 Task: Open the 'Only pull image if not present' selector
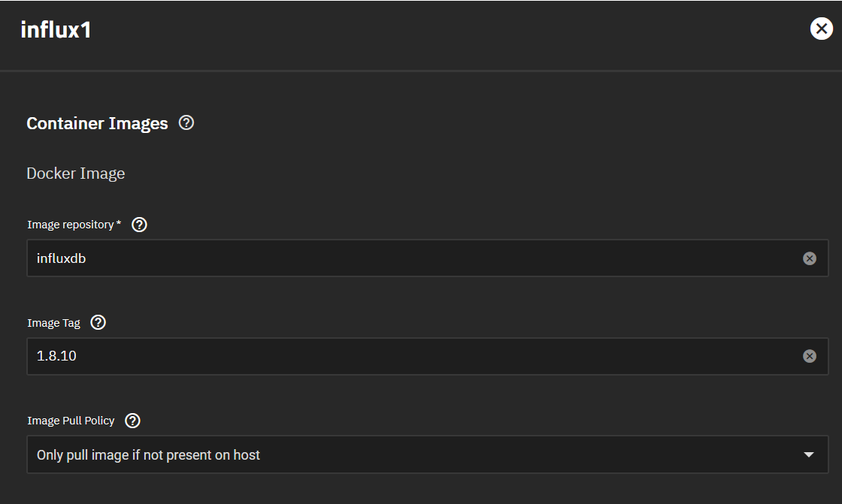tap(428, 454)
